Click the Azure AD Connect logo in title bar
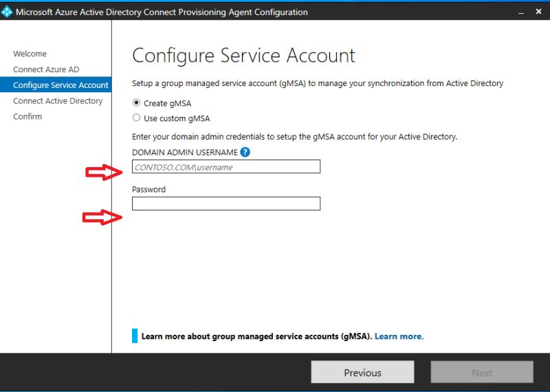The image size is (550, 392). point(7,12)
